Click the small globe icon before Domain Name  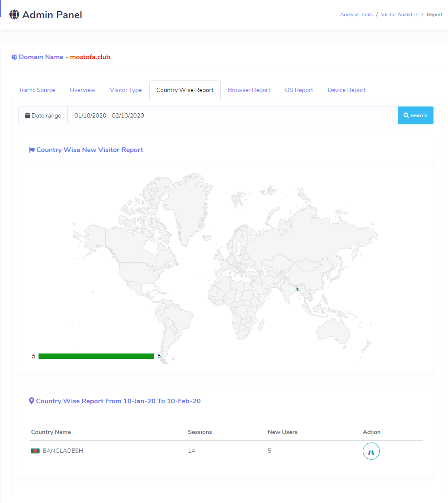[14, 57]
